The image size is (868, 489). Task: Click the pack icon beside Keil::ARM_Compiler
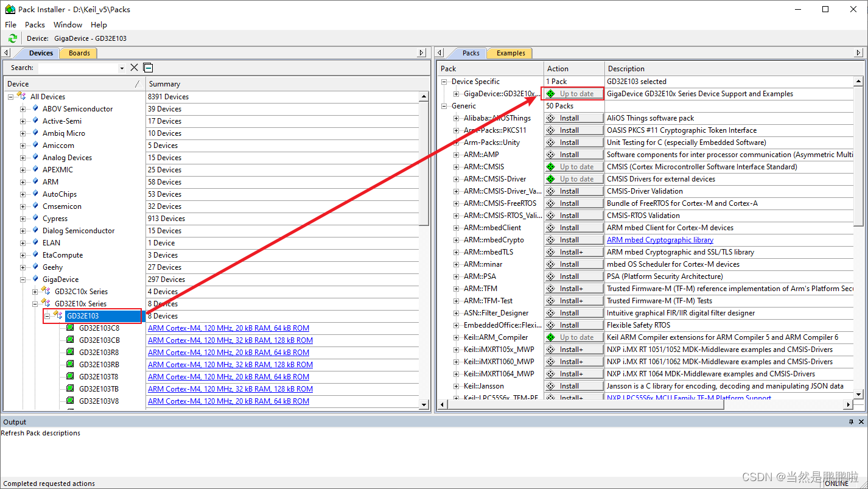pos(456,337)
